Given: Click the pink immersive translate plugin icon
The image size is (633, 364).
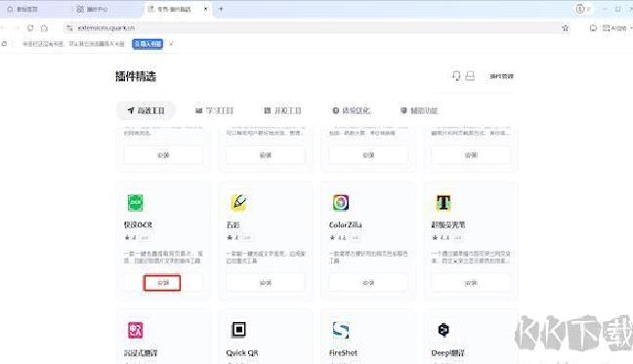Looking at the screenshot, I should pos(135,330).
